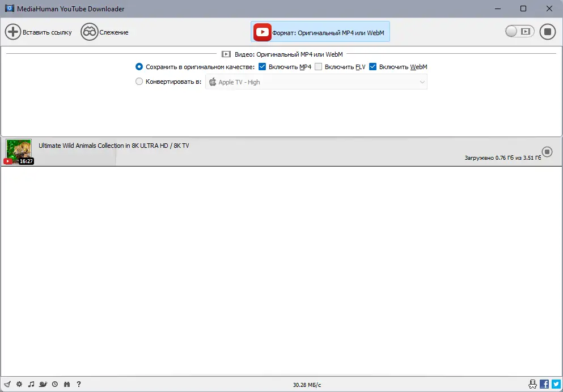Screen dimensions: 563x392
Task: Open history using the clock icon
Action: pos(55,384)
